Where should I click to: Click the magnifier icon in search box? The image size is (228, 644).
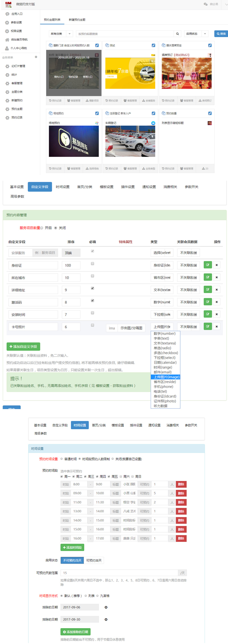(177, 34)
